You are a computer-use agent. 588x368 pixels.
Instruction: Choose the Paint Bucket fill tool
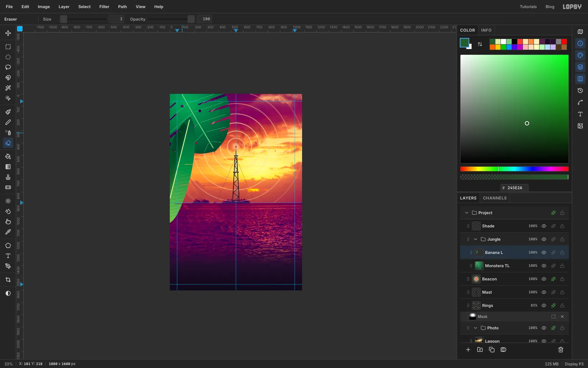tap(8, 156)
